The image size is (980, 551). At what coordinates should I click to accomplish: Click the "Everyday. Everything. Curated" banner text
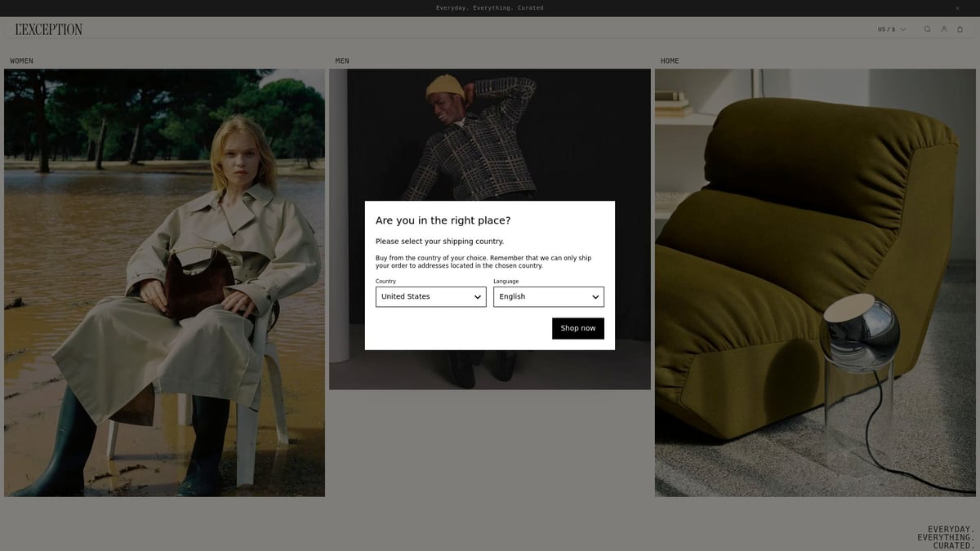pos(489,8)
